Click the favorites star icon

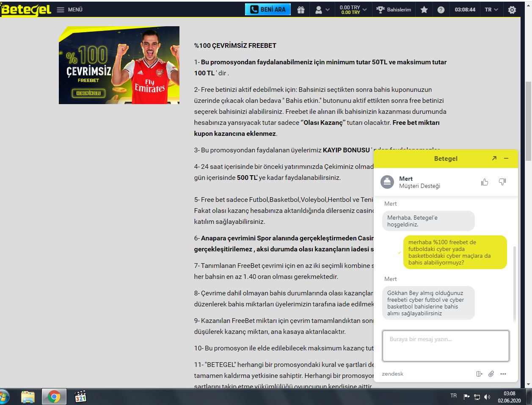(x=424, y=10)
